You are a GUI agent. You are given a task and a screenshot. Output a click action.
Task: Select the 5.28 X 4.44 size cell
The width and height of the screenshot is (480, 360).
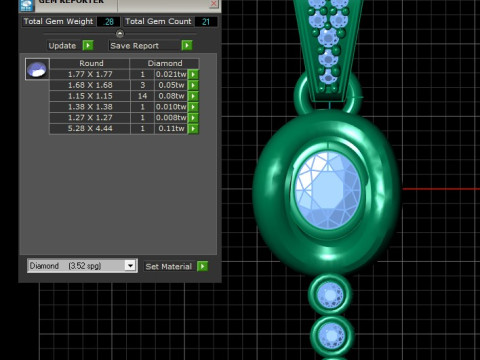(x=90, y=129)
